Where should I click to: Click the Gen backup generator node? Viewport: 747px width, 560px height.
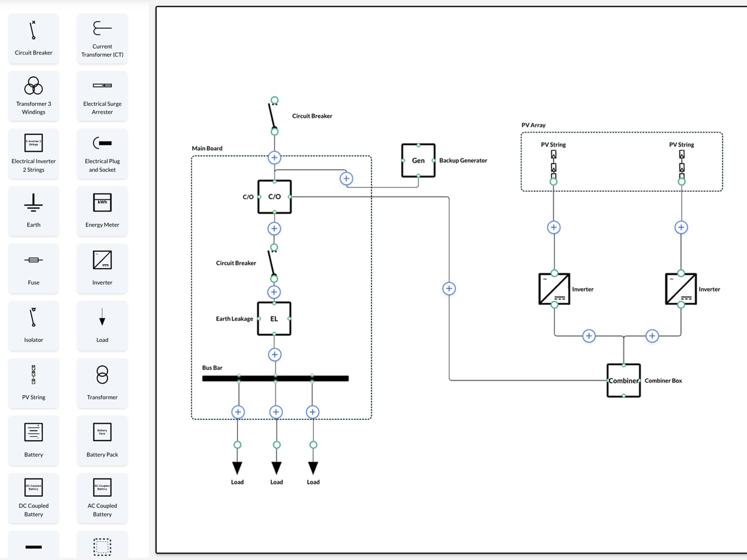click(x=418, y=161)
